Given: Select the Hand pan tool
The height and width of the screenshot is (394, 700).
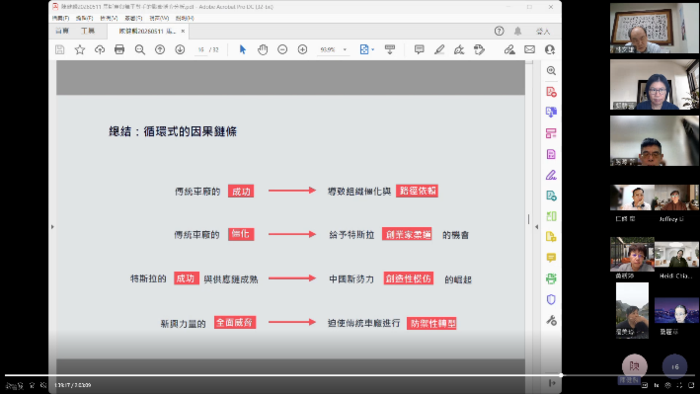Looking at the screenshot, I should [262, 50].
